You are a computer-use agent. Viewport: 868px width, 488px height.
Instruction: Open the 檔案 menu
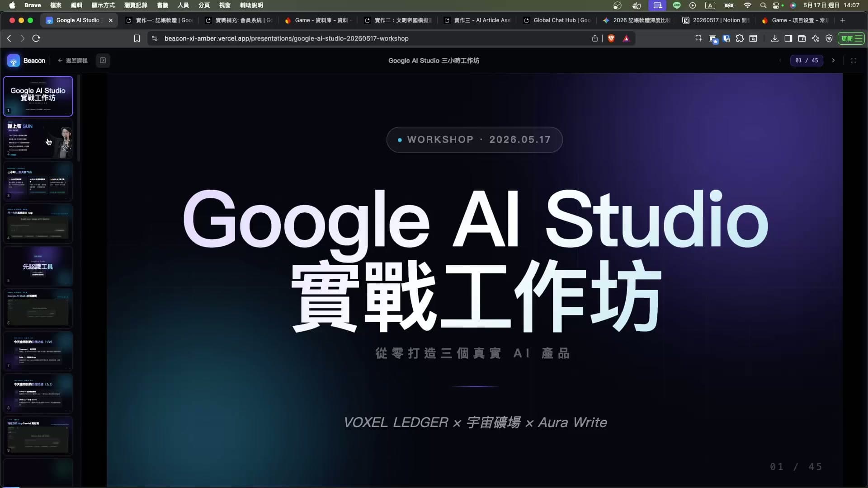click(x=56, y=5)
